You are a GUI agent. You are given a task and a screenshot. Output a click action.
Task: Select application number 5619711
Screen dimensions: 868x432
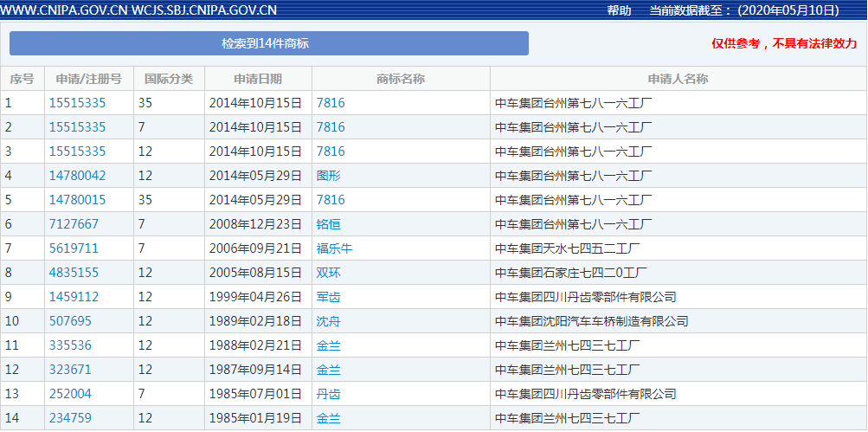click(74, 248)
